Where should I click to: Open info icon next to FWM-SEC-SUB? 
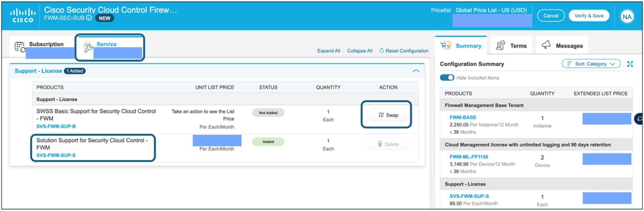click(x=89, y=17)
